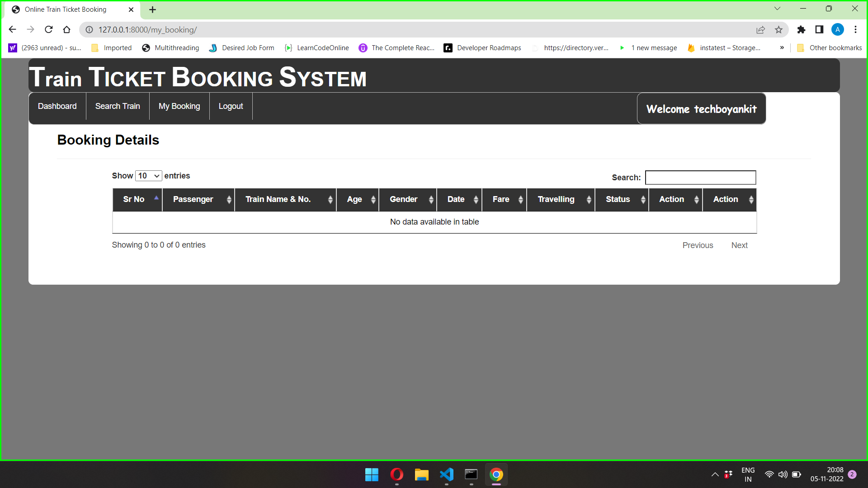This screenshot has width=868, height=488.
Task: Show hidden icons in the system tray
Action: click(715, 474)
